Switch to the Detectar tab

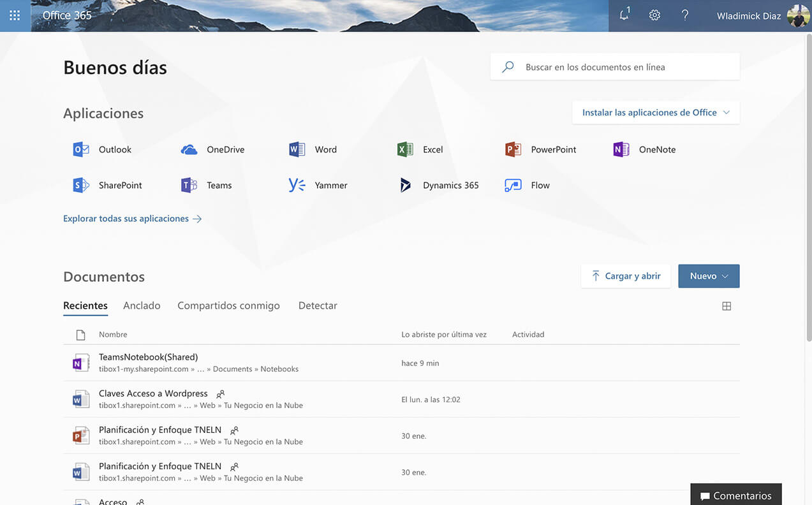click(318, 305)
